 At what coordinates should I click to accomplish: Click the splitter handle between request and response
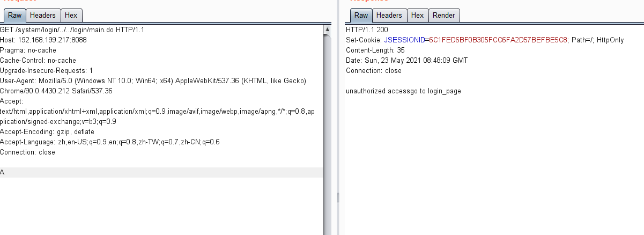(338, 197)
